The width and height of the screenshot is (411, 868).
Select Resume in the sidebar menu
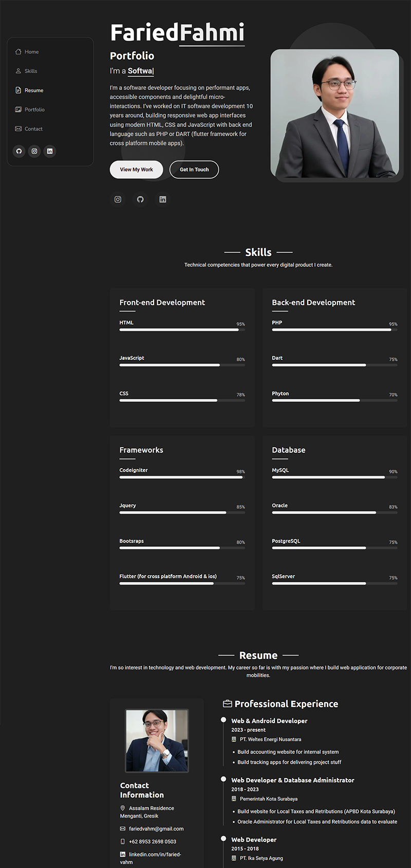click(34, 90)
